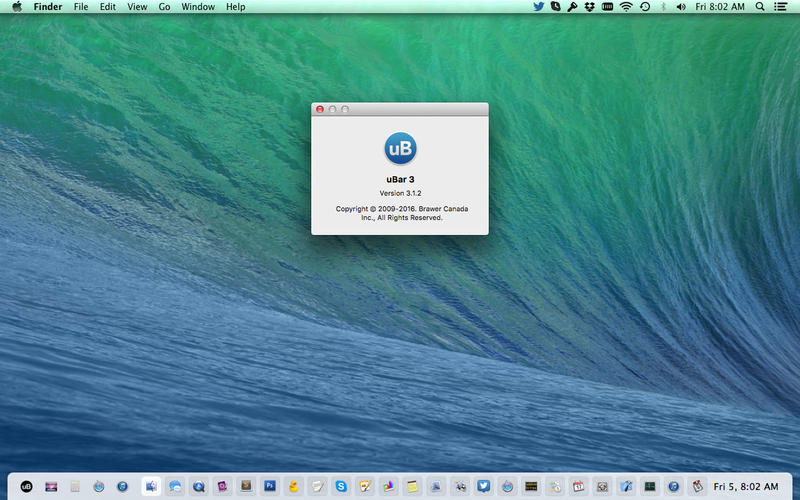Viewport: 800px width, 500px height.
Task: Click the Brawer Canada copyright text
Action: pos(402,213)
